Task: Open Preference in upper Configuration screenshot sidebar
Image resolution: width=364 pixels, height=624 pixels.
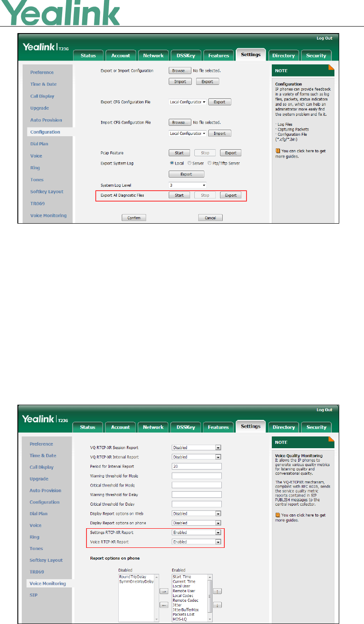Action: (x=42, y=72)
